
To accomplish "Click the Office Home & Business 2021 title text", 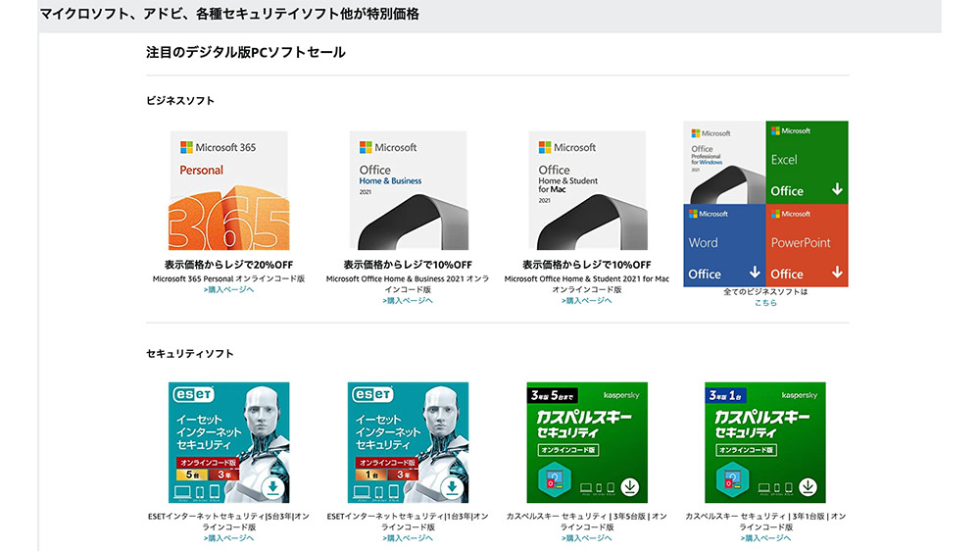I will [408, 284].
